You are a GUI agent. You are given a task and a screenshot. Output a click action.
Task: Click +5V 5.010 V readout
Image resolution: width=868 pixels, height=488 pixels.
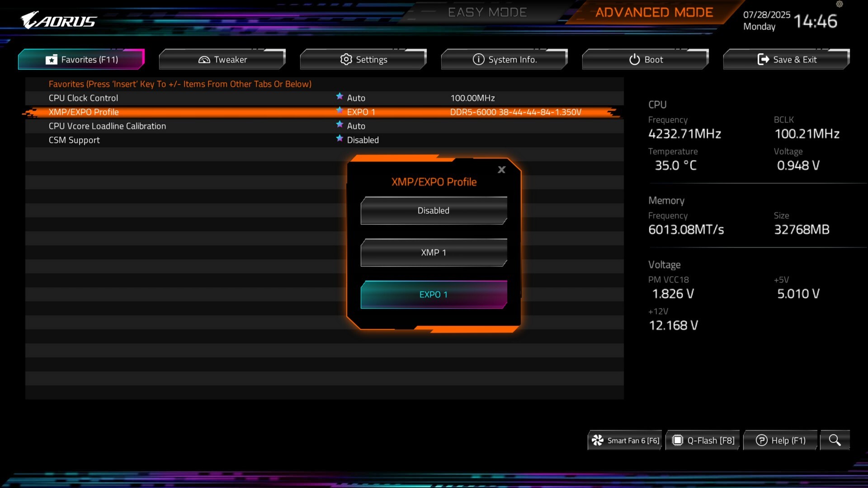pyautogui.click(x=798, y=294)
